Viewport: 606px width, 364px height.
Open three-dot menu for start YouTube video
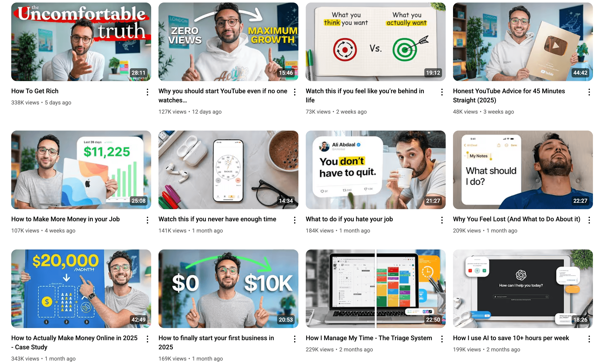295,92
